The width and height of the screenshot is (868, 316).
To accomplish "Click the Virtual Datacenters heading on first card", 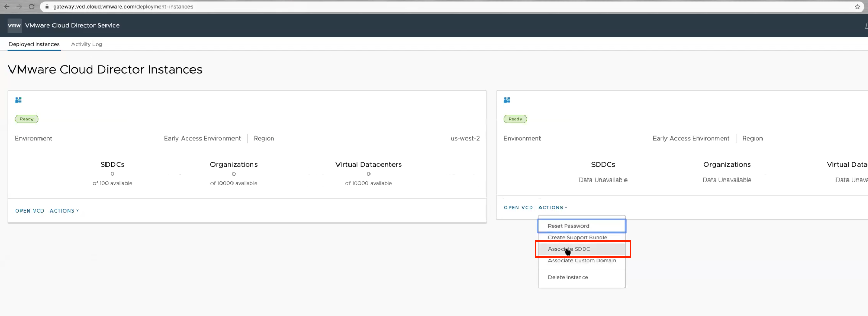I will pos(368,164).
